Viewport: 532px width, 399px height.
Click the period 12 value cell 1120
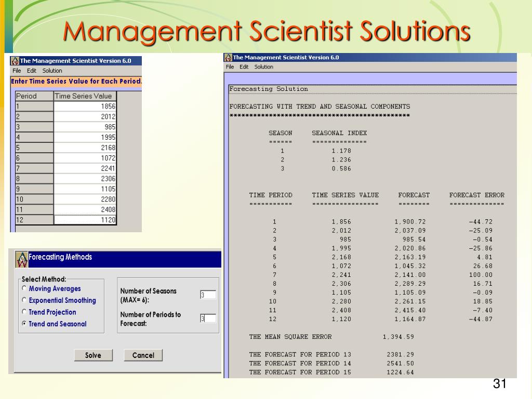click(x=85, y=220)
